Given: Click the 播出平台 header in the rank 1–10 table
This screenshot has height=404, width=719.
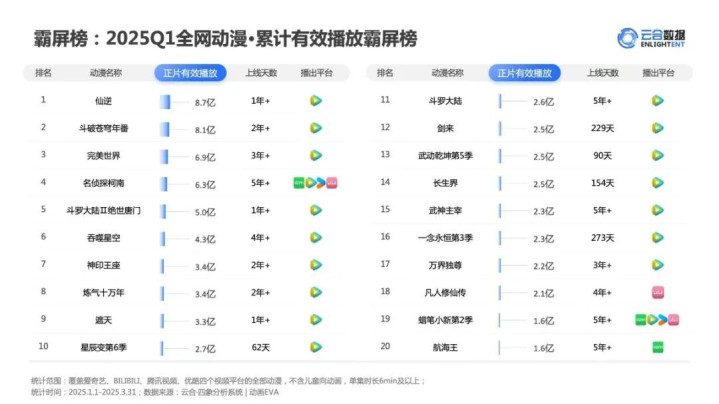Looking at the screenshot, I should (x=316, y=73).
